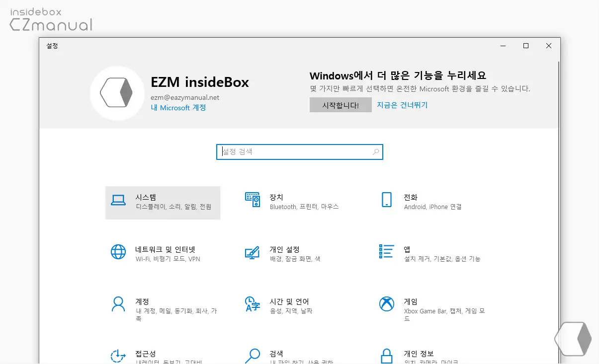599x364 pixels.
Task: Click the ezm@eazymanual.net email text
Action: [185, 97]
